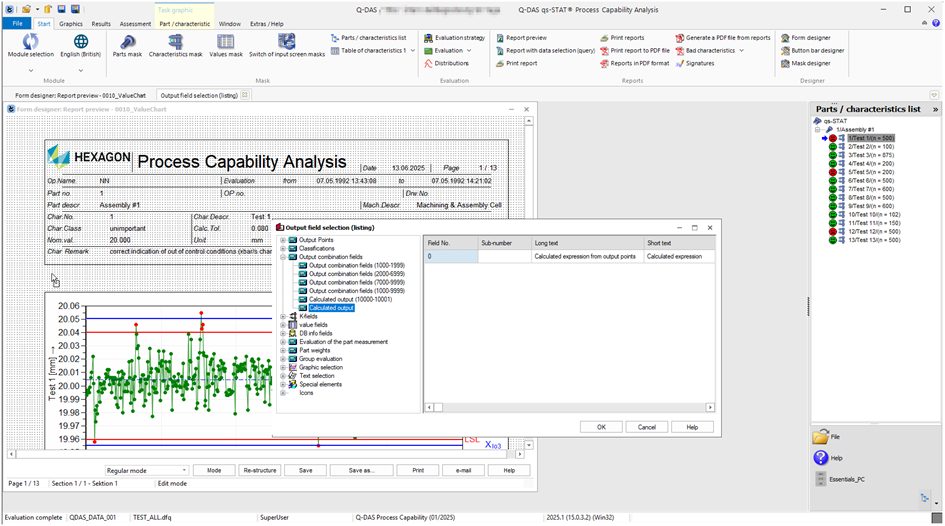This screenshot has width=945, height=526.
Task: Collapse the ribbon with the small arrow
Action: 925,23
